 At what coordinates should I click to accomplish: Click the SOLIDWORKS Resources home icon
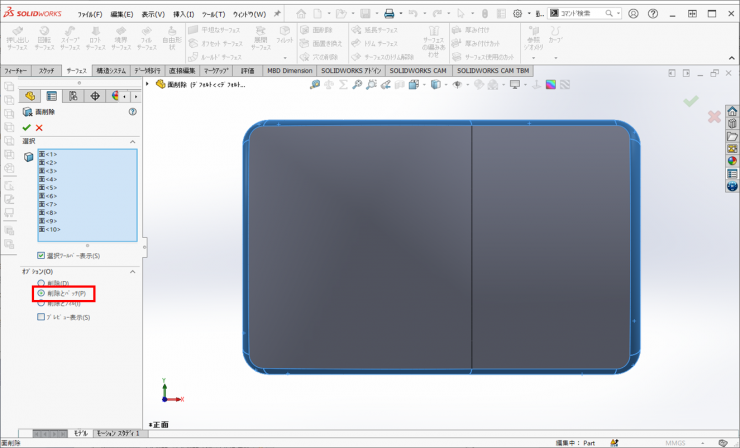coord(732,112)
